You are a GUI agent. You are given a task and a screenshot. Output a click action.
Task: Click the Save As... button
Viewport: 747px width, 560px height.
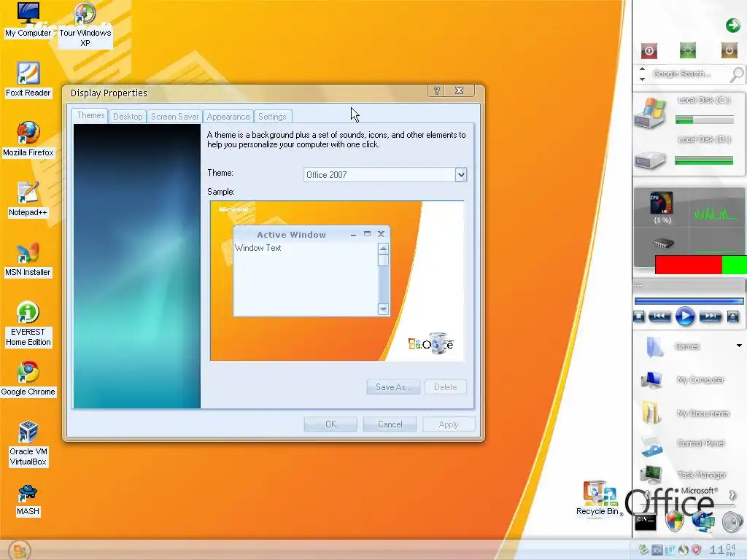[393, 387]
